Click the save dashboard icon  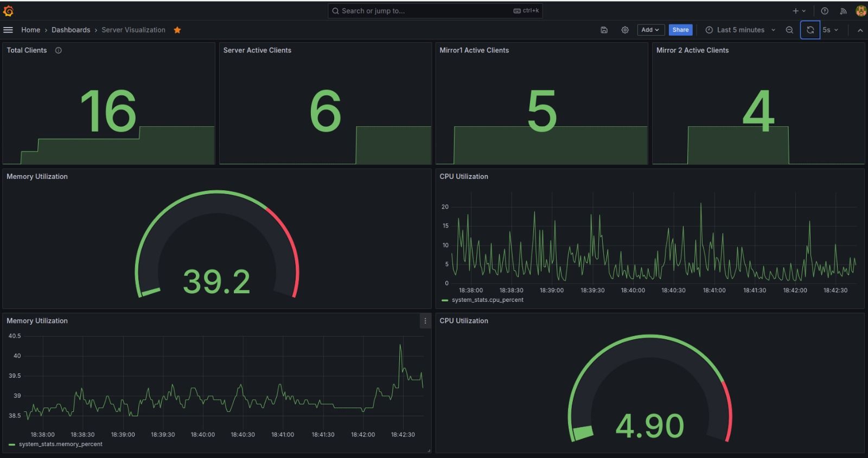click(604, 30)
